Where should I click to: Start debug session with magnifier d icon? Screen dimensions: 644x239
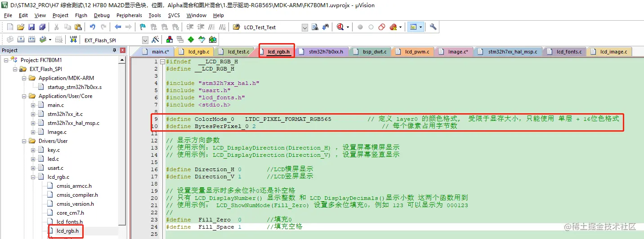coord(340,27)
